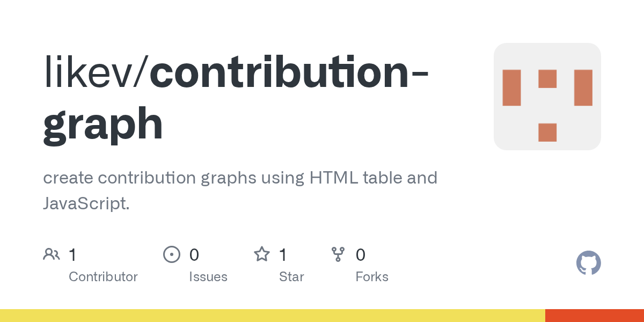Click the contributors people icon

[x=52, y=254]
